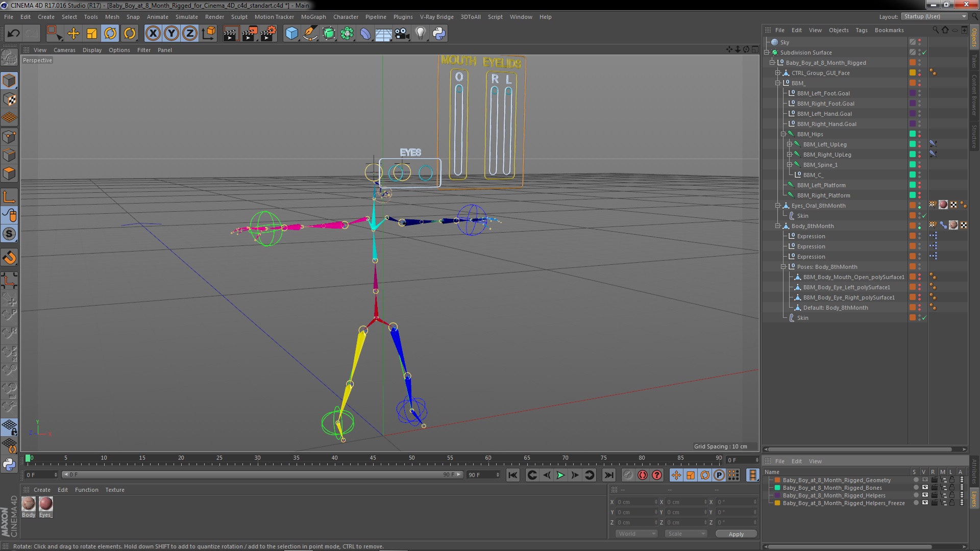Open the World coordinate dropdown

point(636,534)
